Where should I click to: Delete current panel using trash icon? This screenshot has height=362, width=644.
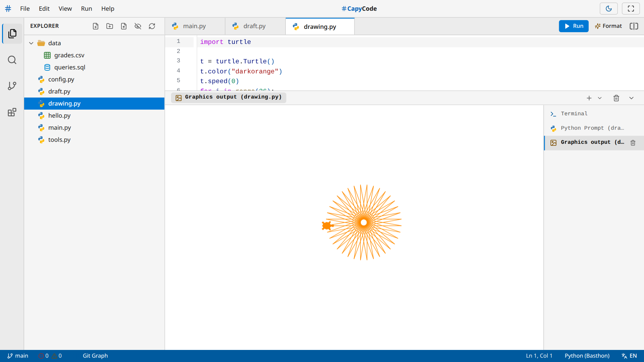[616, 98]
